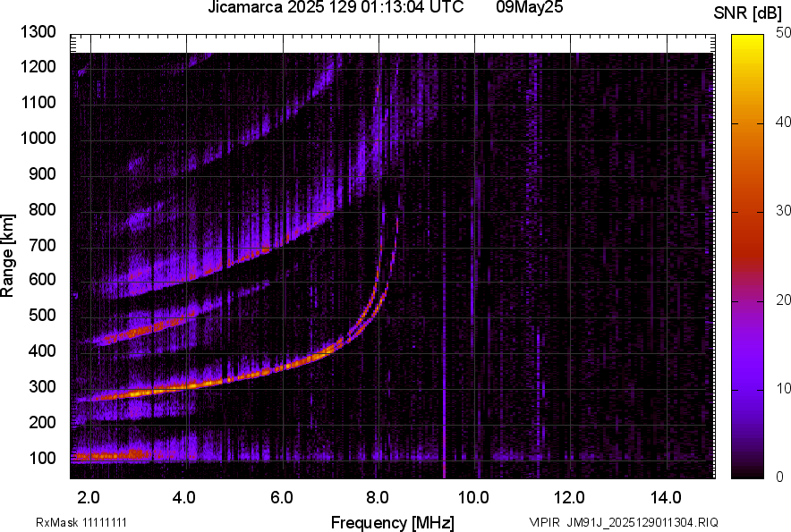Click the colorbar tick label 50

coord(783,33)
